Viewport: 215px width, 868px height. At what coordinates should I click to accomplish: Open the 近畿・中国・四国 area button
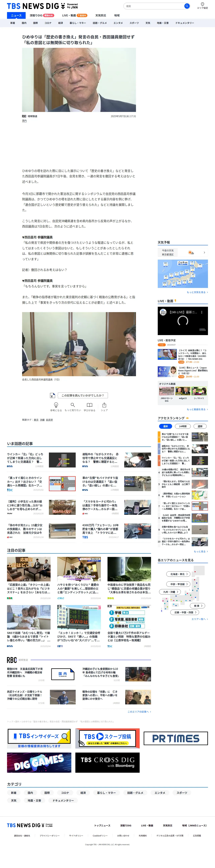coord(185,612)
